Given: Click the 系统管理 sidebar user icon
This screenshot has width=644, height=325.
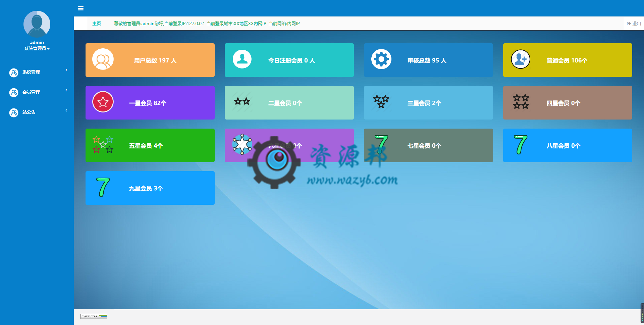Looking at the screenshot, I should (x=14, y=73).
